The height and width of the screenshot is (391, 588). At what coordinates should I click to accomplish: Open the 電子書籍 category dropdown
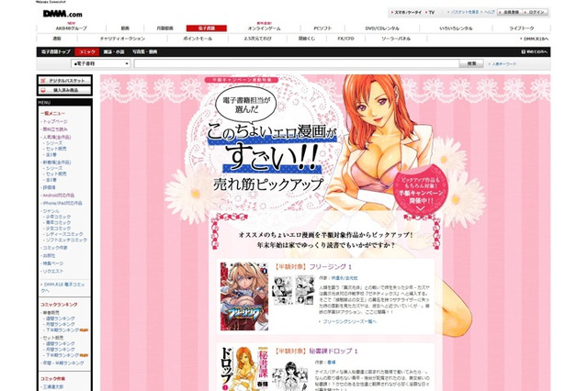click(x=101, y=63)
